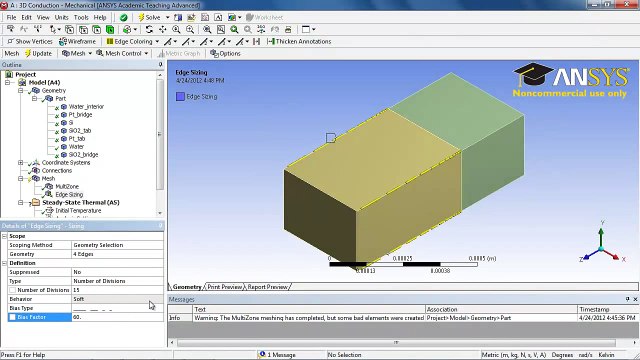Click the Number of Divisions value 15
640x360 pixels.
point(118,290)
